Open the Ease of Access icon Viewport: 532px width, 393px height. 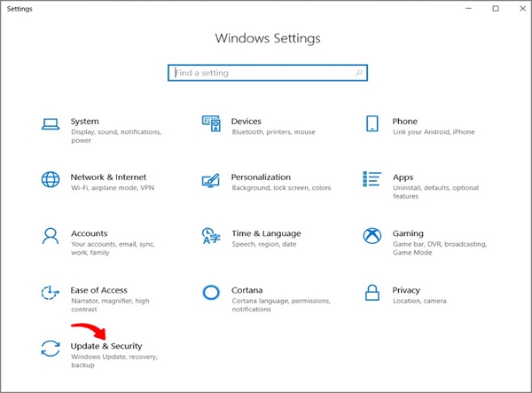point(51,293)
